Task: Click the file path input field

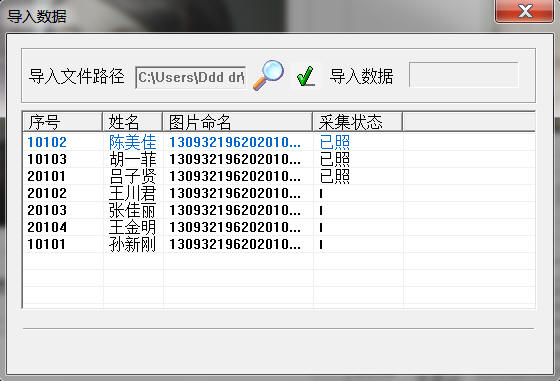Action: click(x=191, y=77)
